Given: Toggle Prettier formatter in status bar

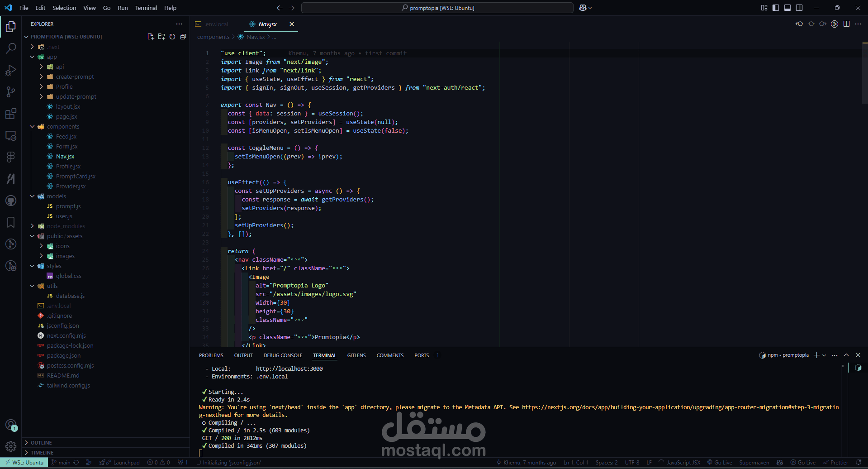Looking at the screenshot, I should [835, 463].
